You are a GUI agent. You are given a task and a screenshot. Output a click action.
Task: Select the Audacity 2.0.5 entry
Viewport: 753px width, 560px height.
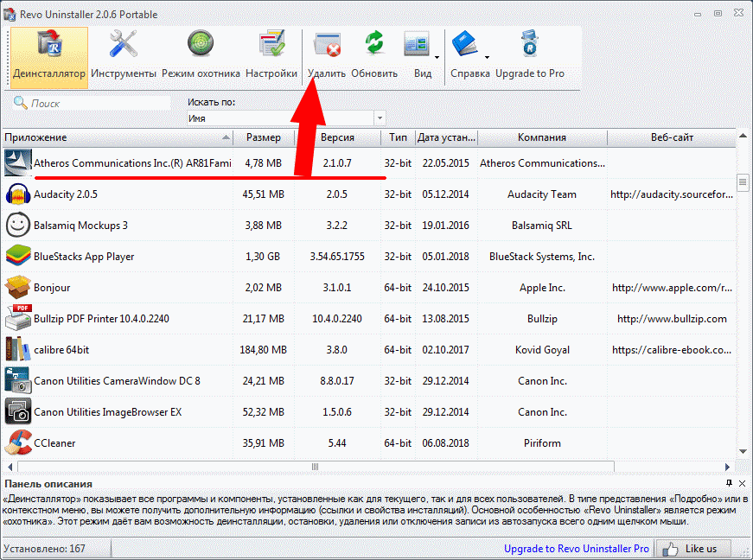[66, 194]
